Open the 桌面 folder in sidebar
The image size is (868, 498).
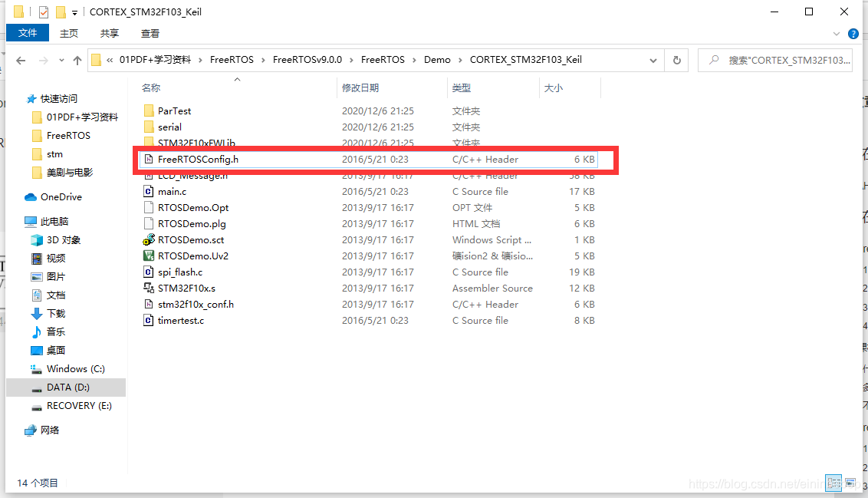point(55,350)
